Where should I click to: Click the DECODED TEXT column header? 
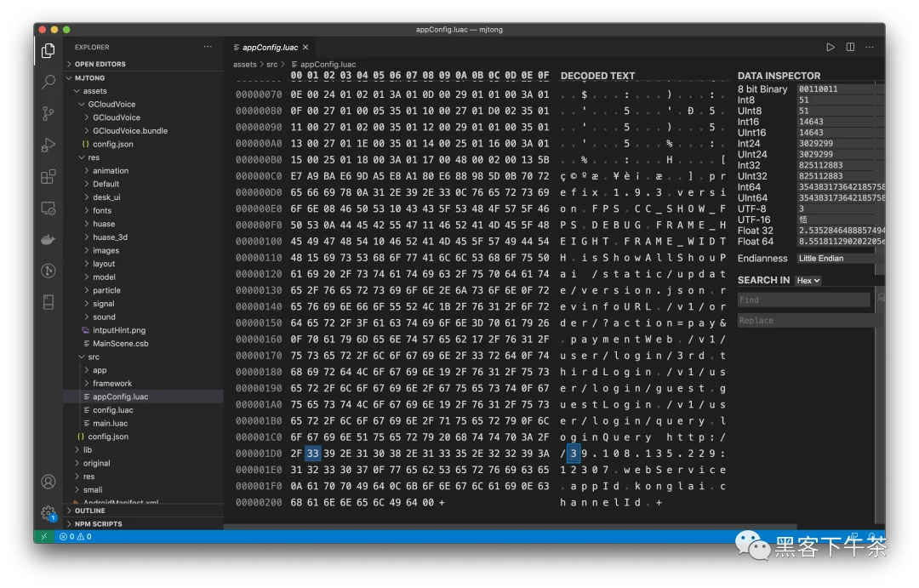[597, 77]
